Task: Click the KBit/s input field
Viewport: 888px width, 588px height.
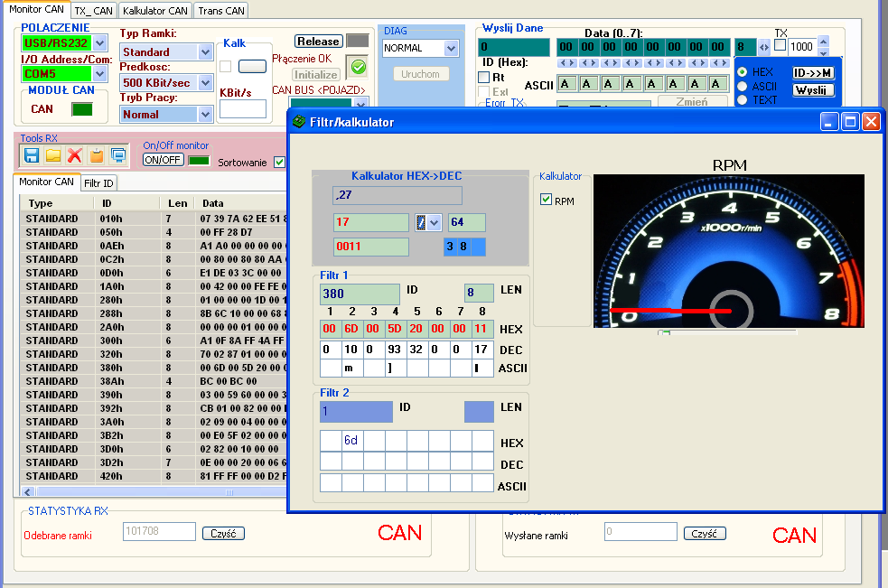Action: click(243, 108)
